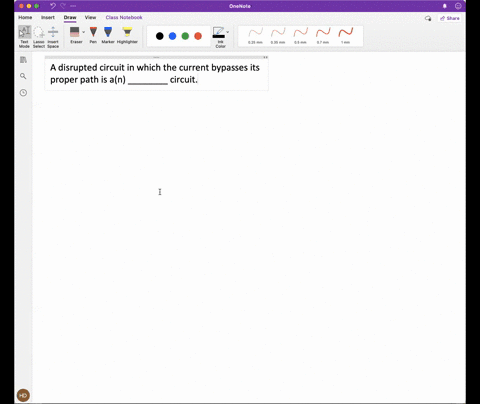This screenshot has height=404, width=480.
Task: Pick the Eraser tool
Action: tap(75, 35)
